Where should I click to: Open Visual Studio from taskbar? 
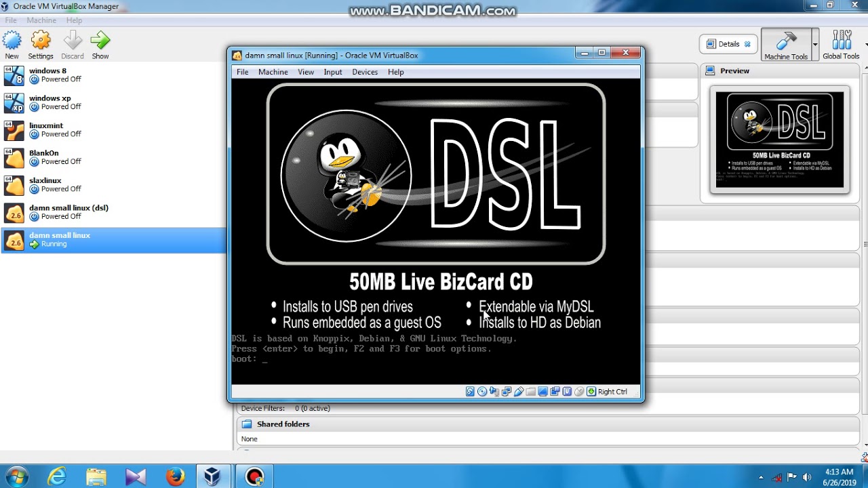coord(136,476)
